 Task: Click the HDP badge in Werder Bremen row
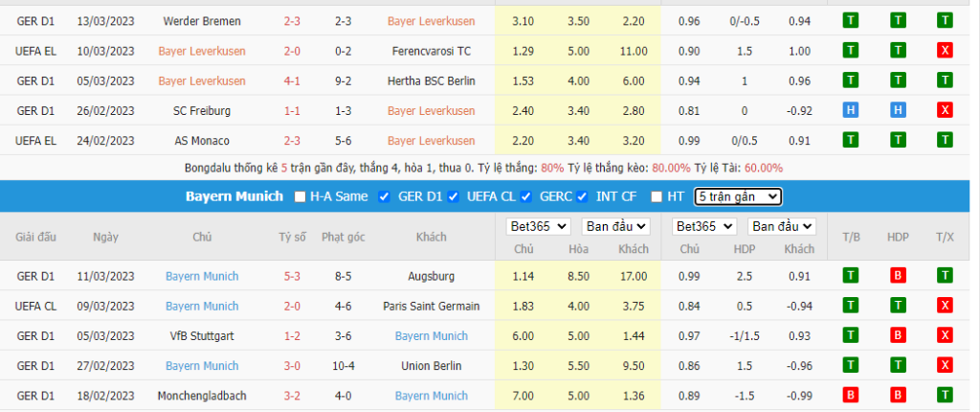coord(898,21)
